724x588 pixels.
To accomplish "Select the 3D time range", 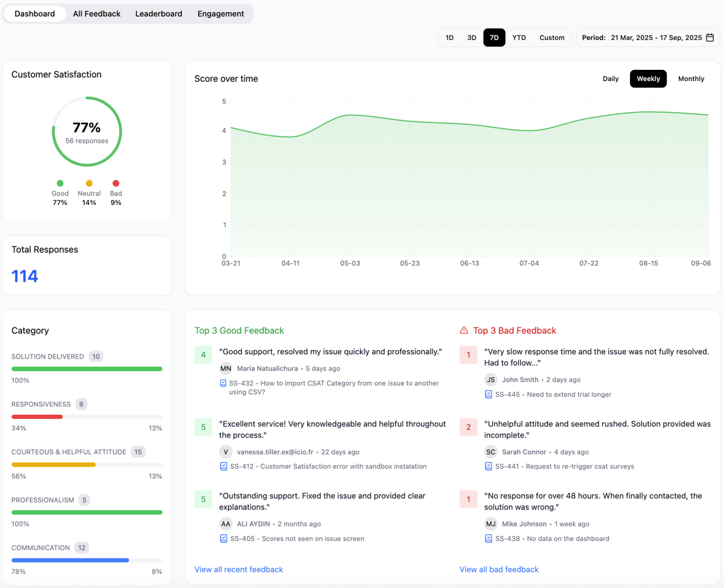I will click(471, 37).
